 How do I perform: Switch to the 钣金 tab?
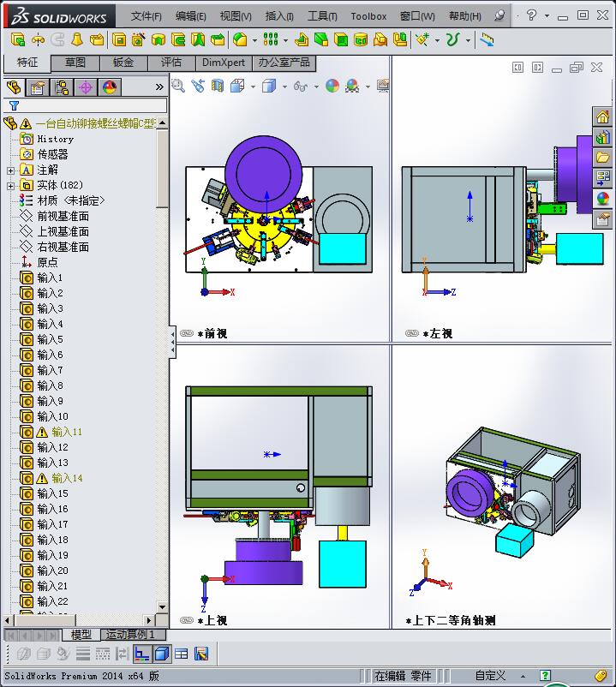pos(123,63)
